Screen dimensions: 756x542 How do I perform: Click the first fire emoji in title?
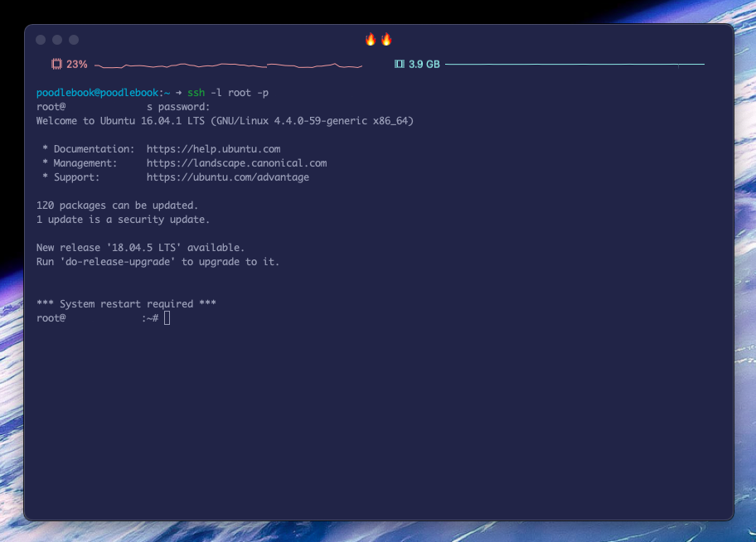coord(371,40)
